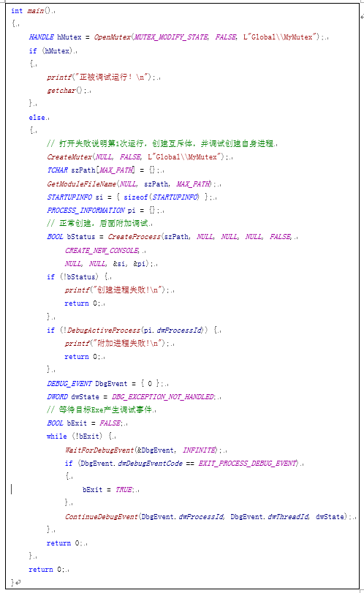Click the DebugActiveProcess function name
The width and height of the screenshot is (364, 593).
104,331
